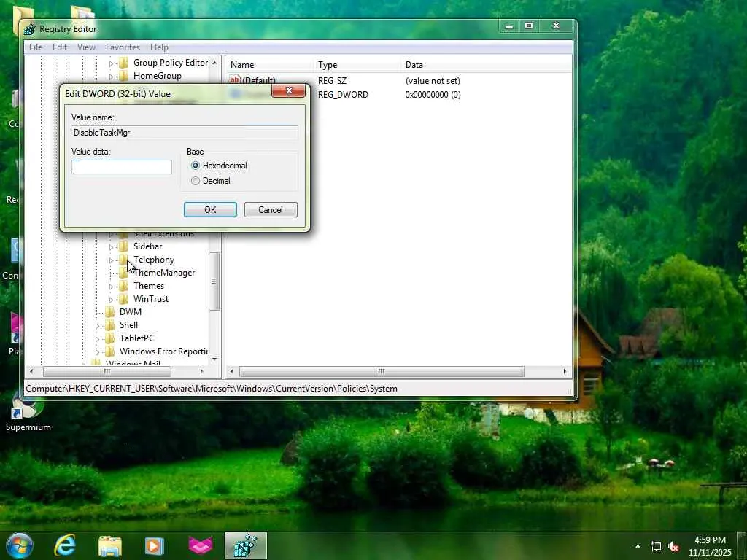Viewport: 747px width, 560px height.
Task: Click the values pane horizontal scrollbar thumb
Action: pos(381,371)
